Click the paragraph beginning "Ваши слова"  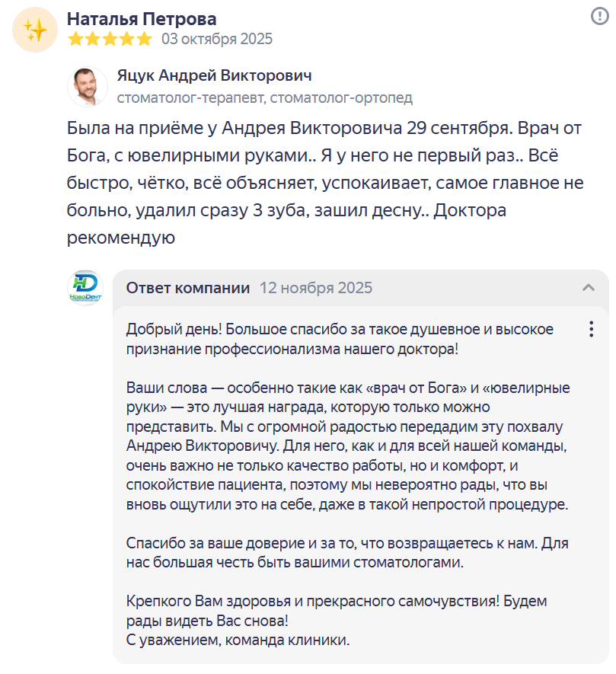pyautogui.click(x=346, y=445)
